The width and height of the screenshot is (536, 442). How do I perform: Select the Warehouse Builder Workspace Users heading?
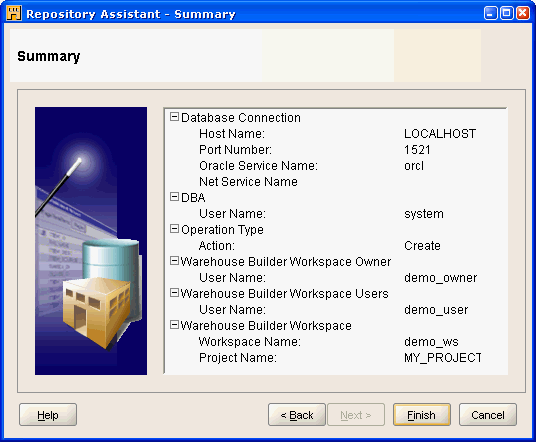click(284, 294)
